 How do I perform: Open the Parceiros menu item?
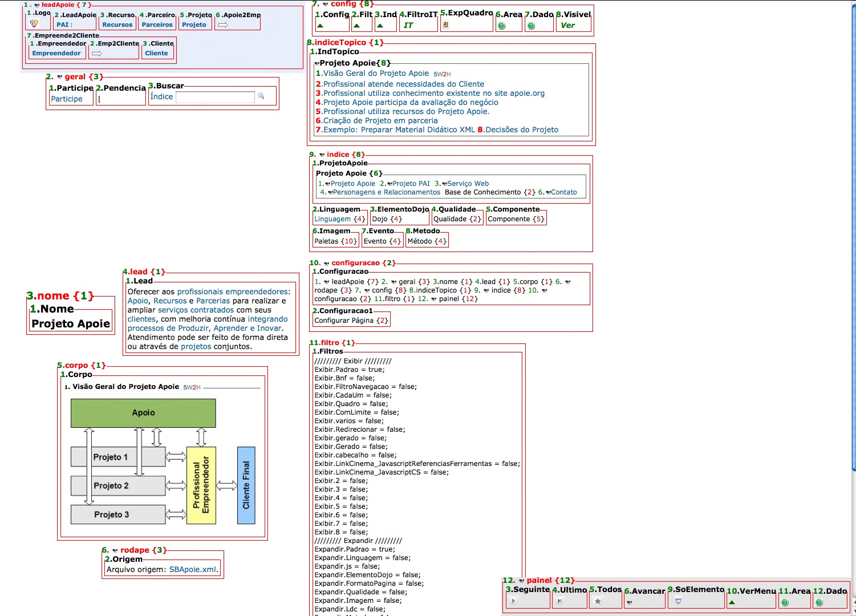point(157,25)
